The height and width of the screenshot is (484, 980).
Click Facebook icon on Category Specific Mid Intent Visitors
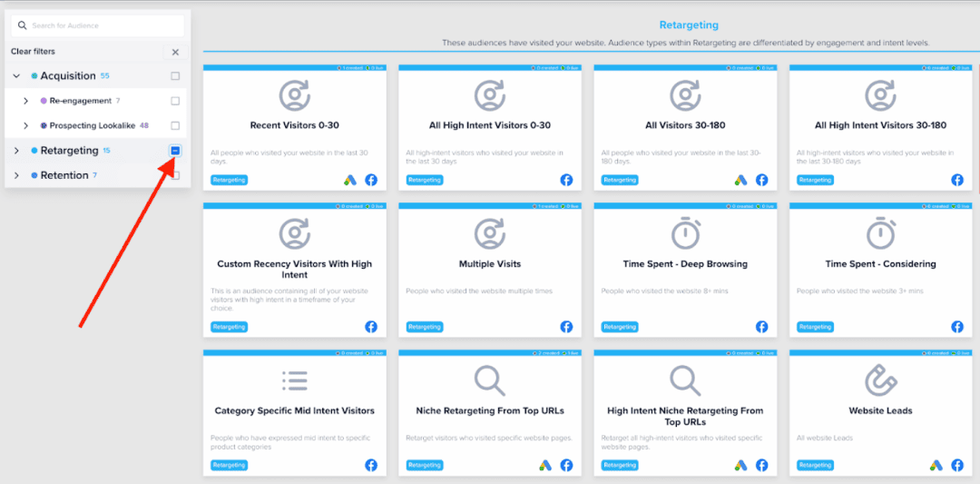pyautogui.click(x=371, y=465)
